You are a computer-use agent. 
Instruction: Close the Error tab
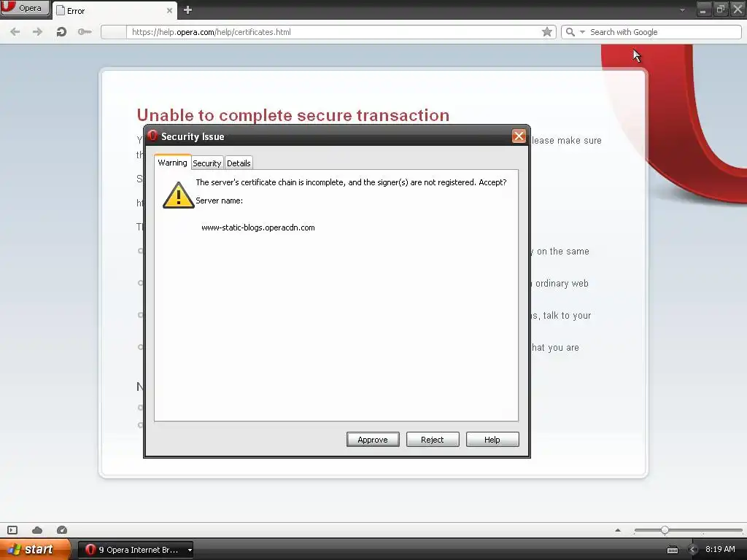(169, 10)
